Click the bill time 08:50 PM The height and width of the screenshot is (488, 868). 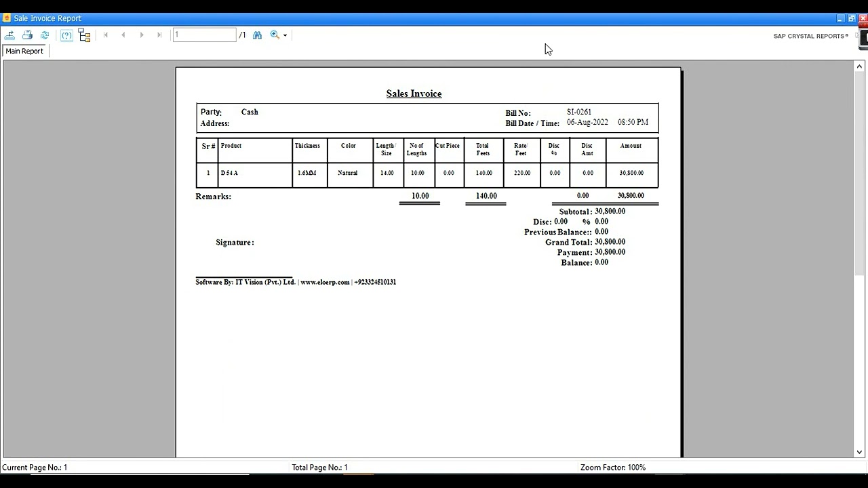[633, 122]
